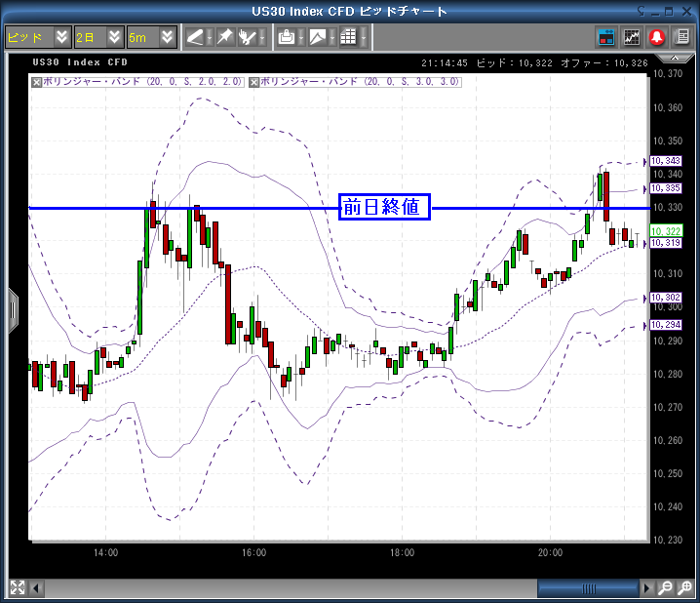This screenshot has height=603, width=700.
Task: Click the blue horizontal scrollbar thumb
Action: [x=588, y=587]
